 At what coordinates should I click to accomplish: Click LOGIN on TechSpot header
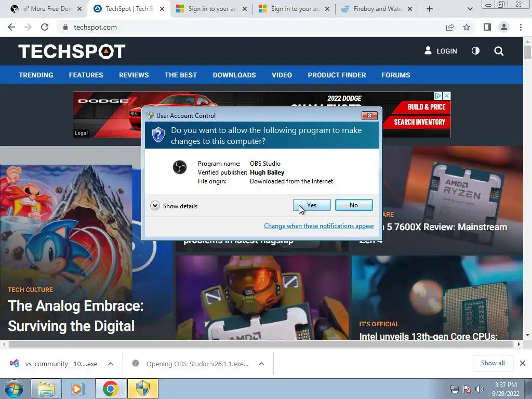[441, 51]
